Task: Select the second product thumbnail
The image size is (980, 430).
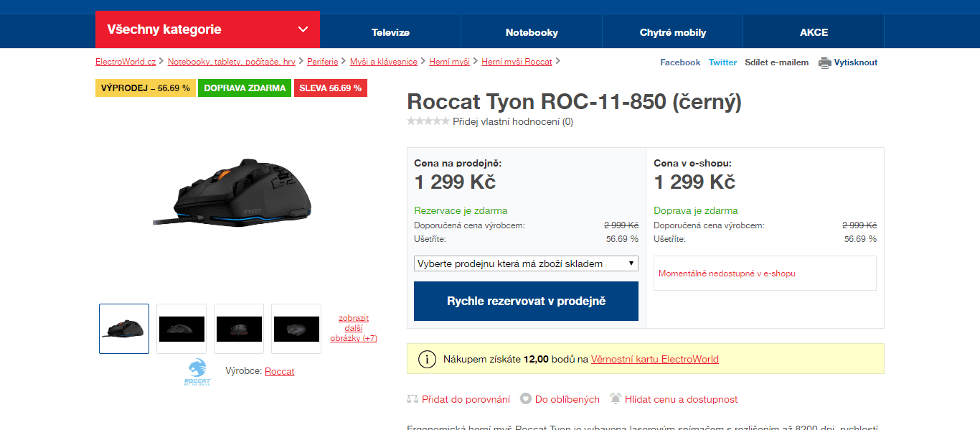Action: pyautogui.click(x=182, y=329)
